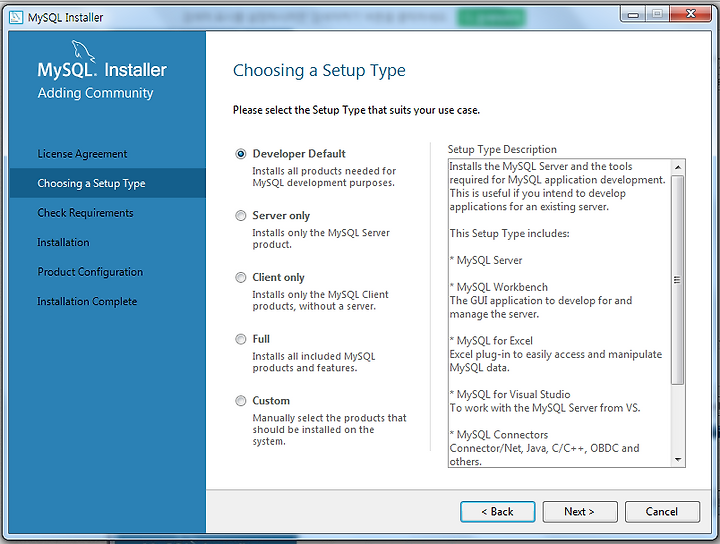Select the Developer Default radio button
This screenshot has height=544, width=720.
241,154
